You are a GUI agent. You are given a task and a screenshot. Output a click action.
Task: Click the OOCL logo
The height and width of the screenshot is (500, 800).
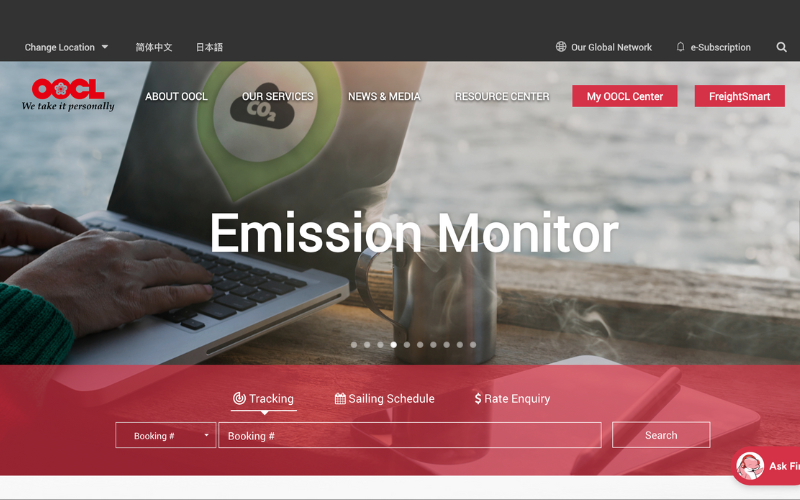pyautogui.click(x=68, y=94)
